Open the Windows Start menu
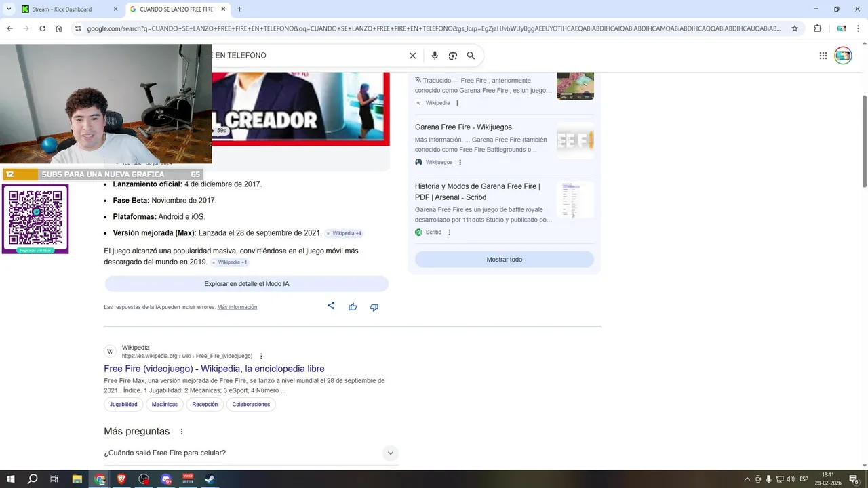Screen dimensions: 868x488 click(x=10, y=479)
